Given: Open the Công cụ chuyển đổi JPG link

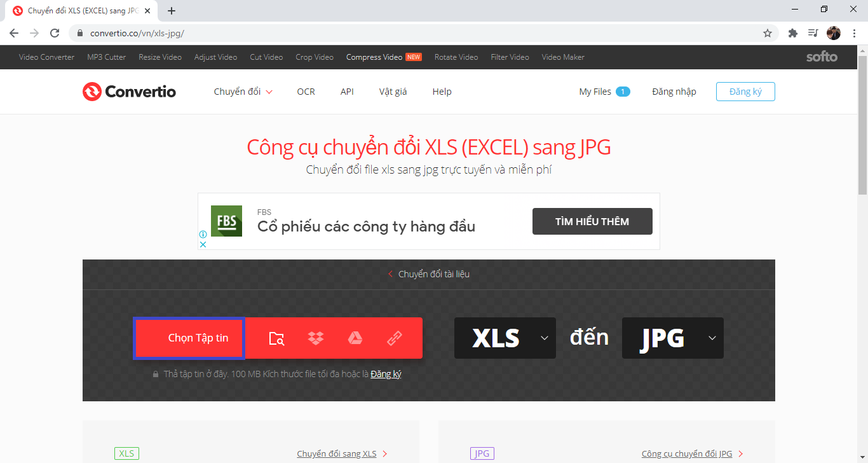Looking at the screenshot, I should point(693,453).
